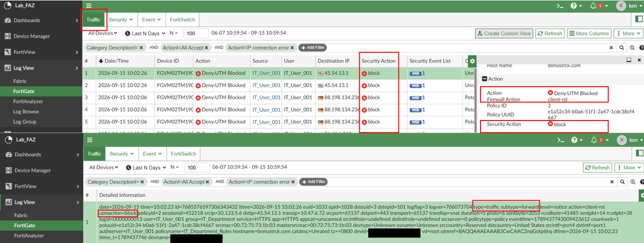
Task: Click More Columns button
Action: [589, 33]
